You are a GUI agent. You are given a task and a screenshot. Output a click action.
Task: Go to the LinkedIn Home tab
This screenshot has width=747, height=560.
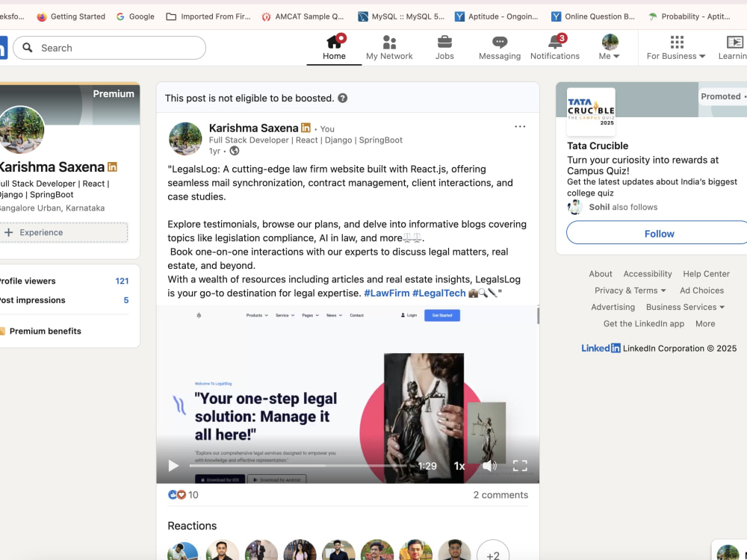click(x=334, y=48)
